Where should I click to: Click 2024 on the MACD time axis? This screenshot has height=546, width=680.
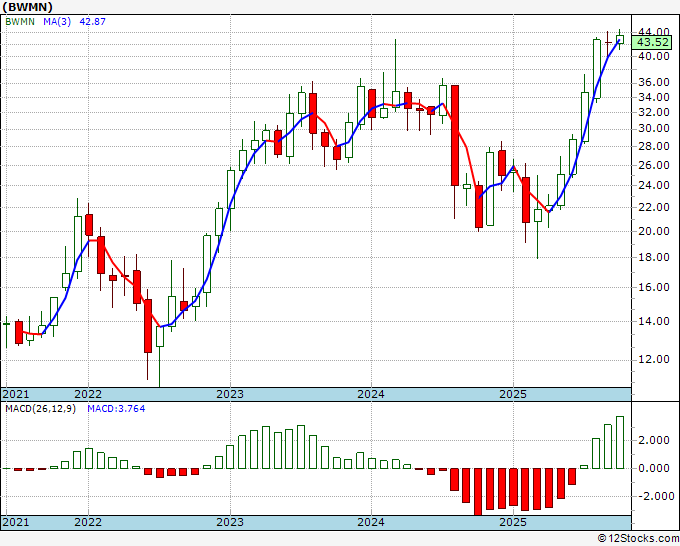click(x=371, y=522)
